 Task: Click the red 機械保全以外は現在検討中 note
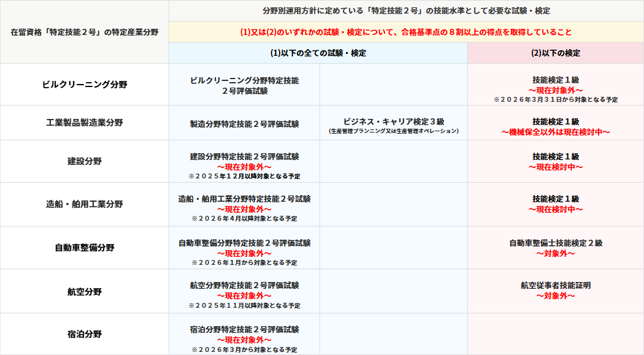[556, 132]
